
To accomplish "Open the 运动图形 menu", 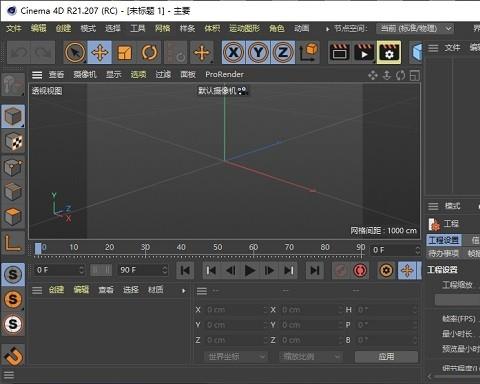I will 244,28.
